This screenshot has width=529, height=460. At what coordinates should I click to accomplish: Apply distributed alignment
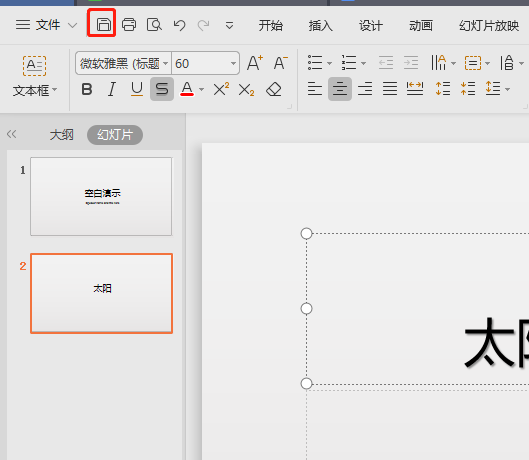pos(415,89)
